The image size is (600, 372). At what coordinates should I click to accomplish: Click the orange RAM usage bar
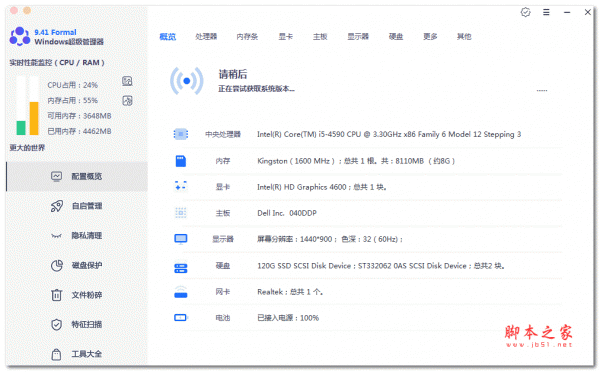tap(34, 118)
